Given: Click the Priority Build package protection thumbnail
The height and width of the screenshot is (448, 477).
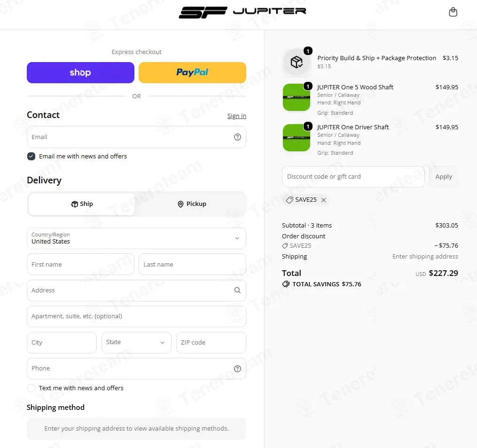Looking at the screenshot, I should pyautogui.click(x=297, y=62).
